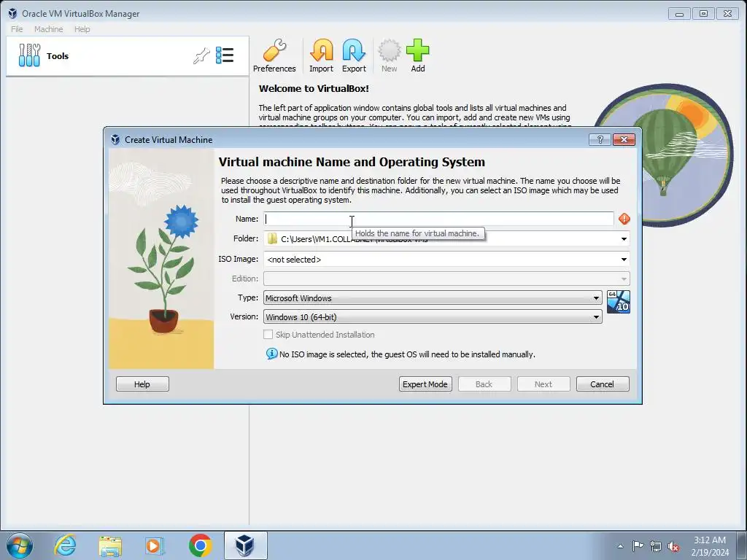Click the red name error warning icon
Screen dimensions: 747x560
(624, 219)
